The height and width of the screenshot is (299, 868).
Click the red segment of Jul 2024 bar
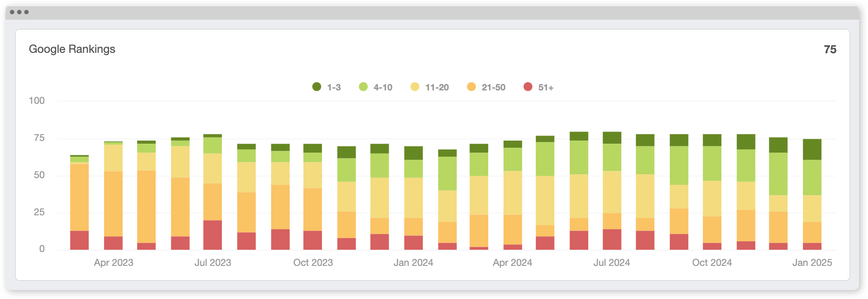612,239
